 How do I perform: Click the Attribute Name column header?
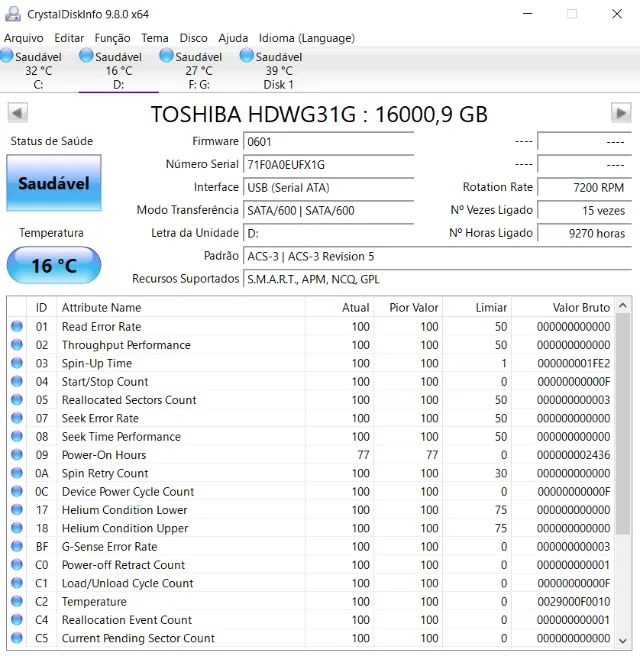tap(181, 308)
